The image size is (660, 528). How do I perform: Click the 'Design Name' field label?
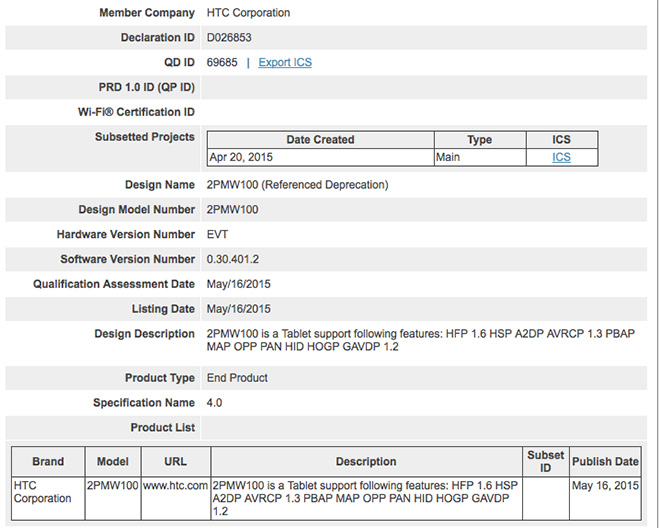coord(160,185)
